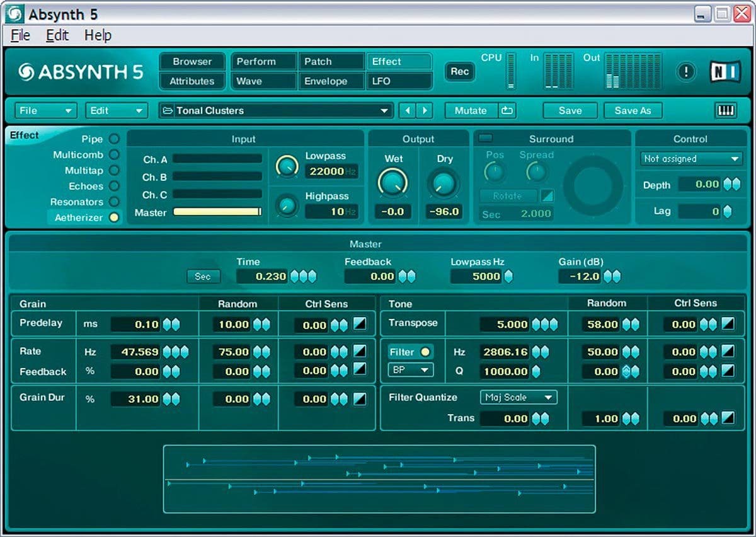Open the Edit dropdown in preset bar
This screenshot has width=756, height=537.
point(117,110)
